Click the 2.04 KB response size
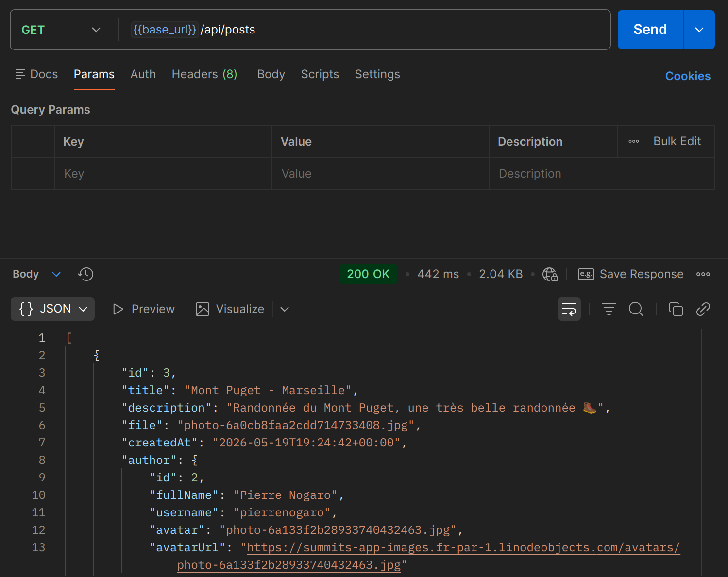Viewport: 728px width, 577px height. [x=501, y=274]
